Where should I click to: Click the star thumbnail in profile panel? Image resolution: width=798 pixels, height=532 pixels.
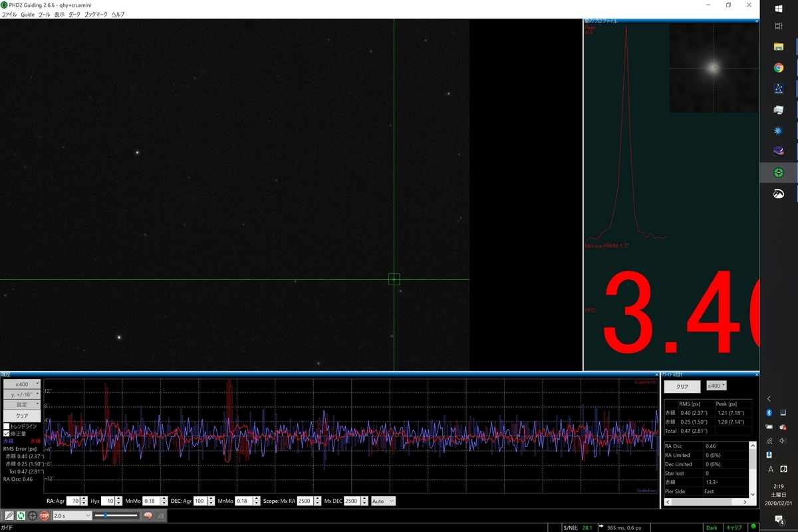pos(714,68)
